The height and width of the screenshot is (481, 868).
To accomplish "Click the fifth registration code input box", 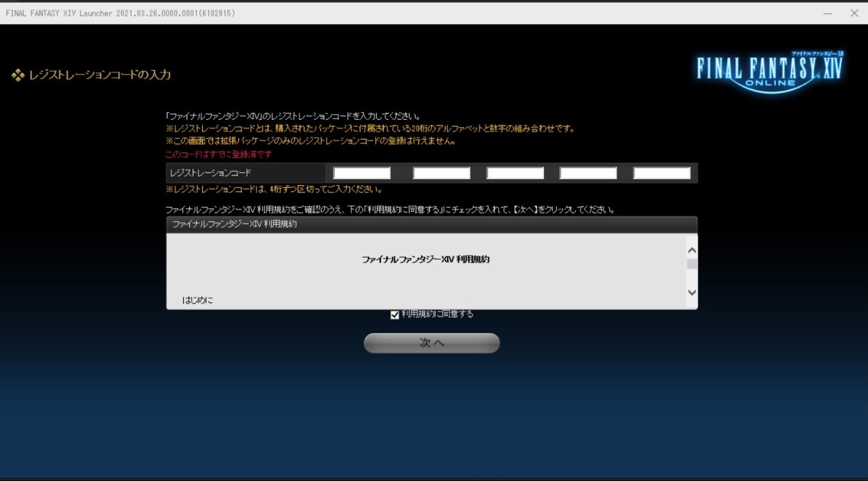I will [662, 173].
